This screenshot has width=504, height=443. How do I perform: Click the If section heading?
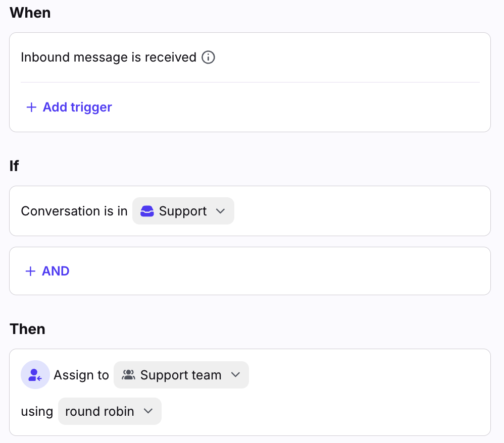14,166
